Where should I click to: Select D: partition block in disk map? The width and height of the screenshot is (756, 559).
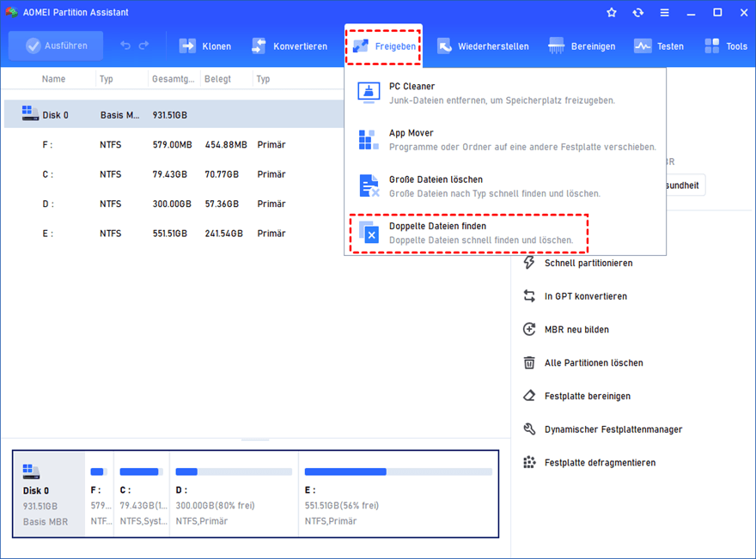[x=235, y=494]
